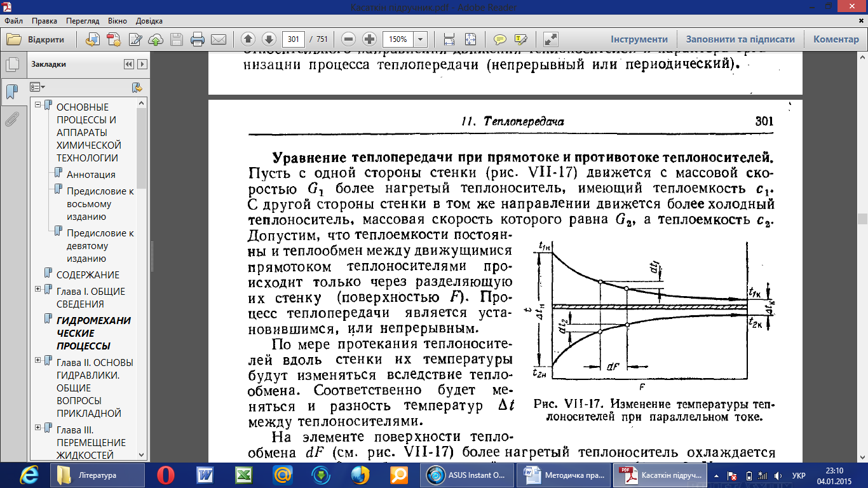The image size is (868, 488).
Task: Select ГИДРОМЕХАНИЧЕСКИЕ ПРОЦЕССЫ bookmark
Action: 93,334
